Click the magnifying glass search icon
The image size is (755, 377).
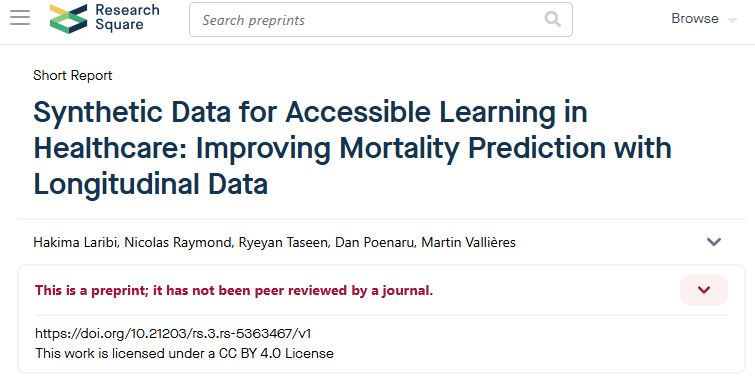click(552, 20)
